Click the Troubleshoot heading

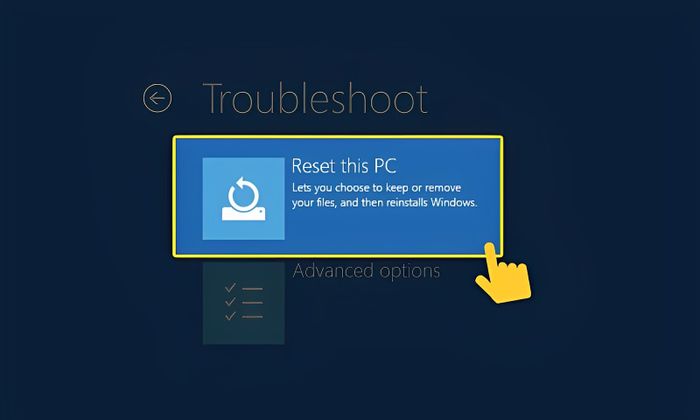(315, 98)
